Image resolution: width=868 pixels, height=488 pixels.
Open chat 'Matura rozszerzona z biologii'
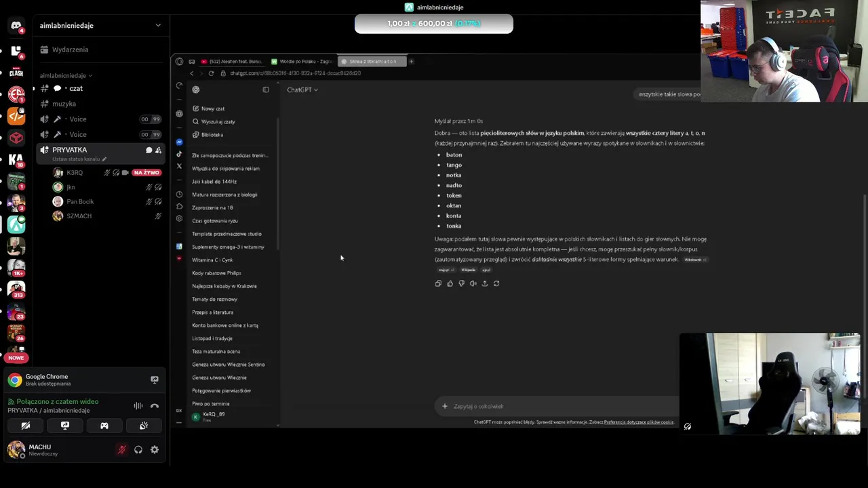click(x=231, y=195)
